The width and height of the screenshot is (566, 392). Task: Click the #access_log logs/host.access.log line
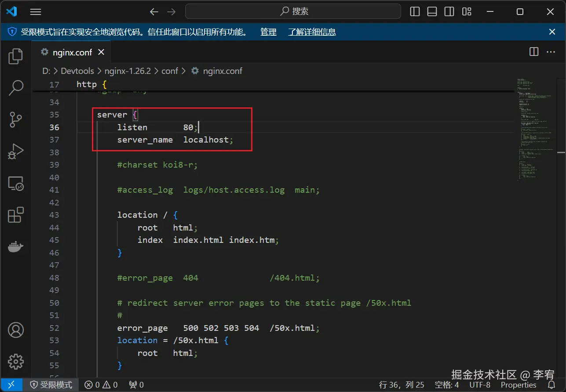click(218, 190)
